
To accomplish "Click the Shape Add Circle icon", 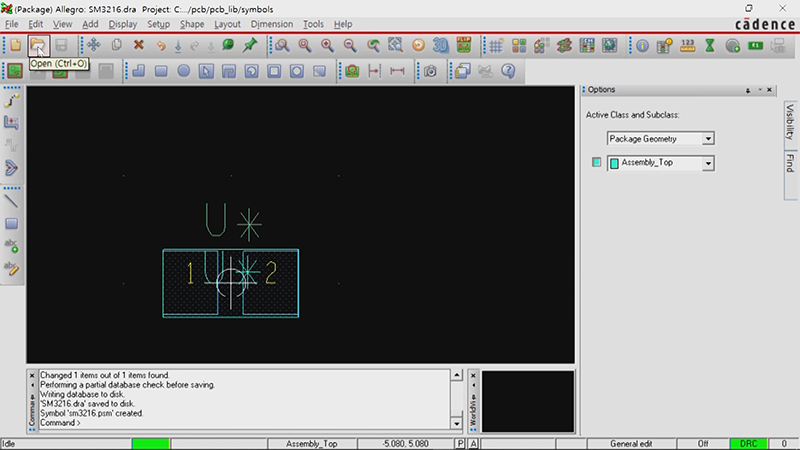I will (184, 71).
